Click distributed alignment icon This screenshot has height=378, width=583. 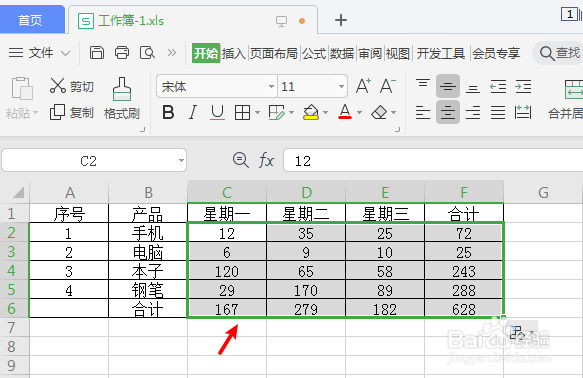(x=523, y=112)
